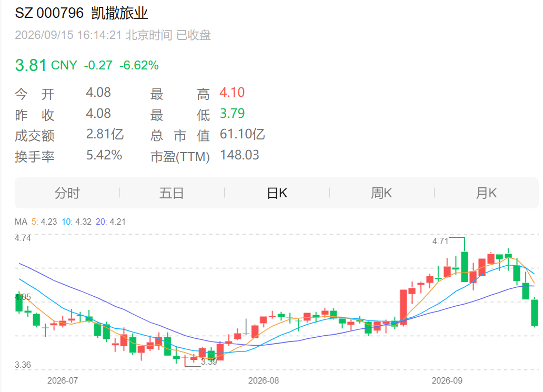
Task: Click the MA 5 indicator label
Action: coord(44,222)
